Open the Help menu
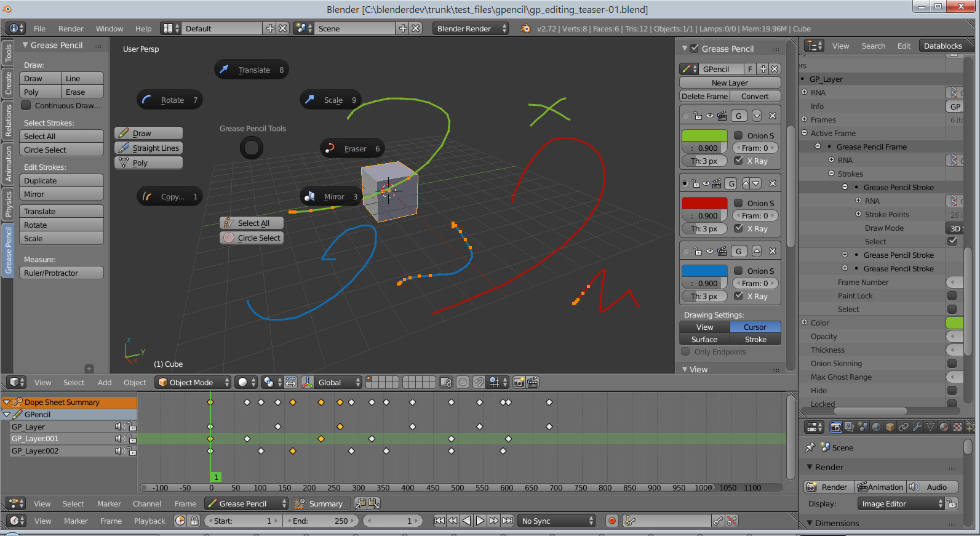The image size is (980, 536). 143,28
